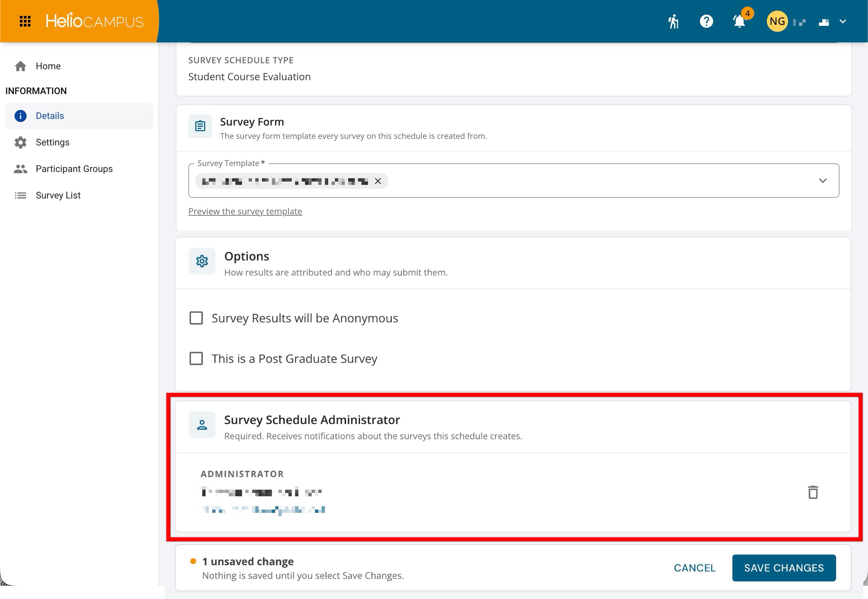Click the home icon in the sidebar
This screenshot has height=599, width=868.
tap(21, 66)
